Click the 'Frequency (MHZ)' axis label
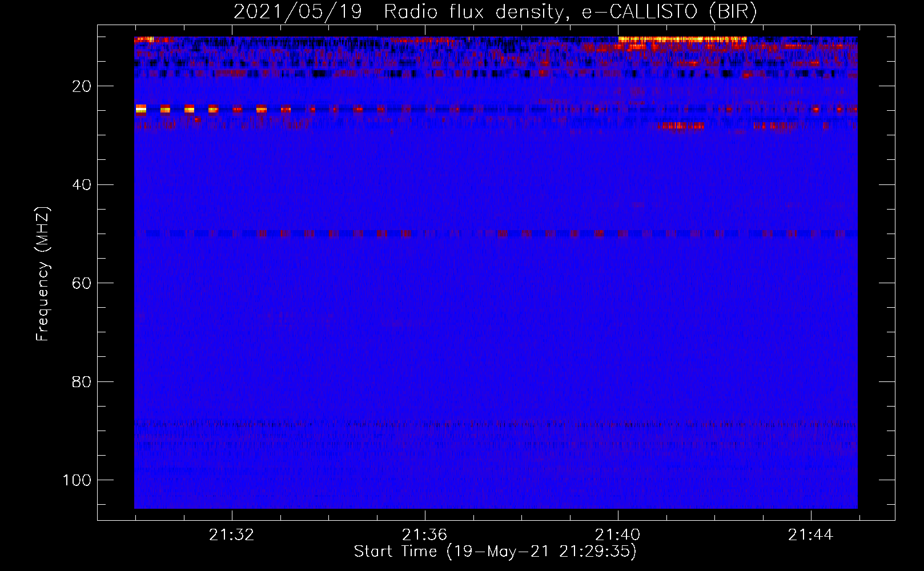Screen dimensions: 924x571 [x=43, y=274]
